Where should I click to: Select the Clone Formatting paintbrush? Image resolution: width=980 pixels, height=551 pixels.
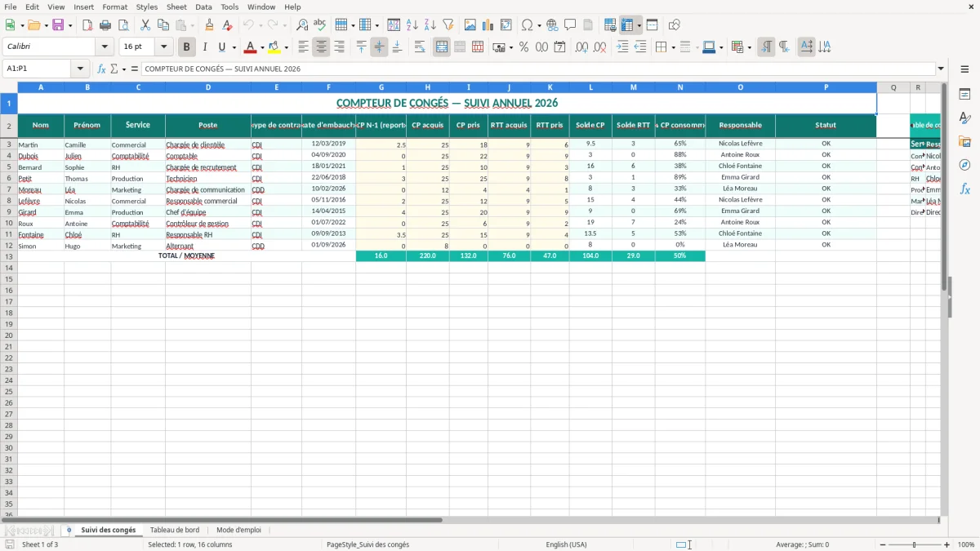[x=210, y=25]
